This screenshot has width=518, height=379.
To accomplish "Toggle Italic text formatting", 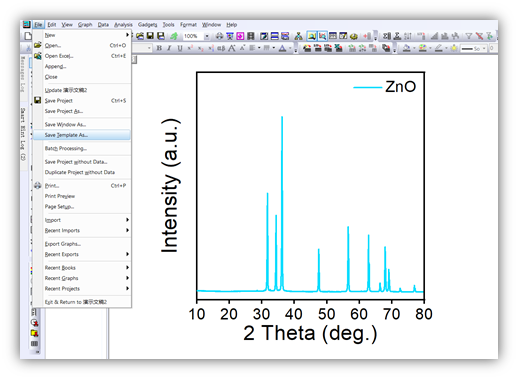I will pos(169,48).
